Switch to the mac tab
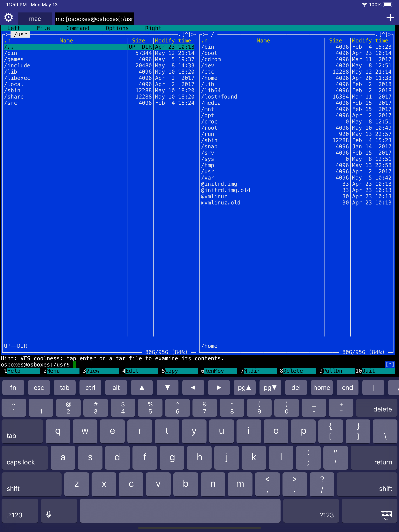This screenshot has height=532, width=399. click(x=35, y=18)
